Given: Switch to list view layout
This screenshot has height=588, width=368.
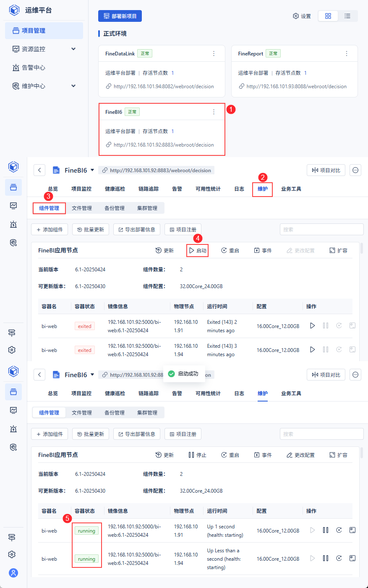Looking at the screenshot, I should [347, 16].
